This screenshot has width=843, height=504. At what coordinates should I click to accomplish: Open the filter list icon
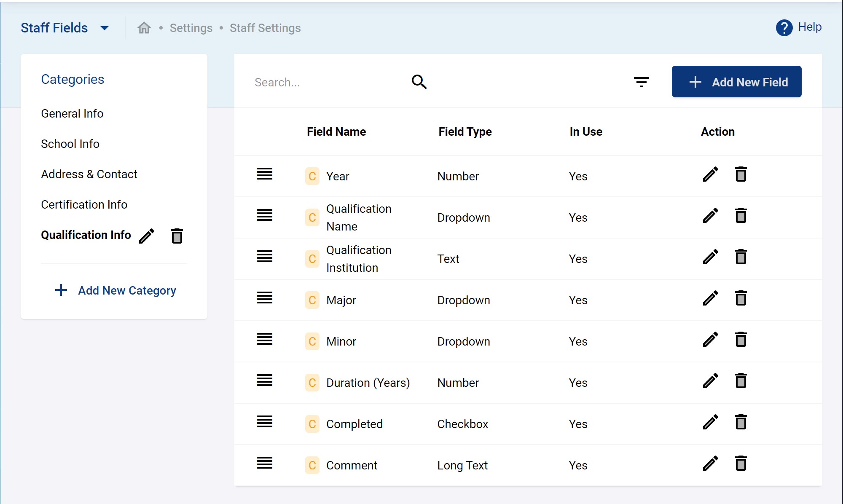641,82
